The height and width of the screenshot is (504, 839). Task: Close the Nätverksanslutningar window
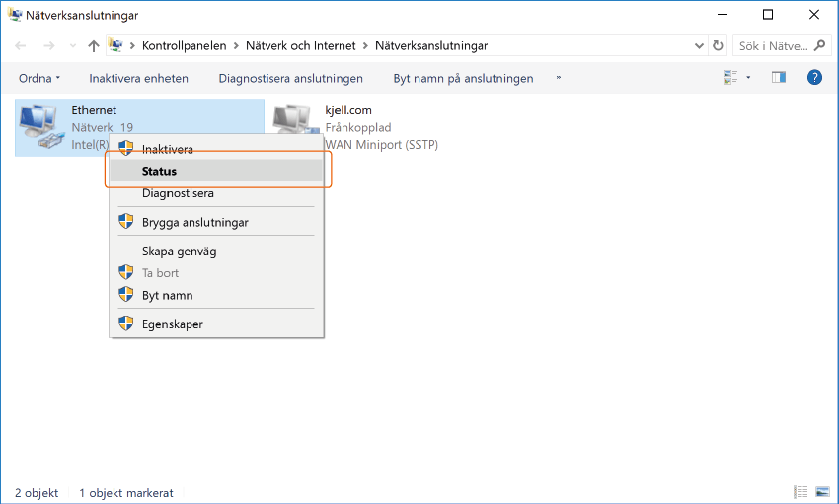pos(814,15)
